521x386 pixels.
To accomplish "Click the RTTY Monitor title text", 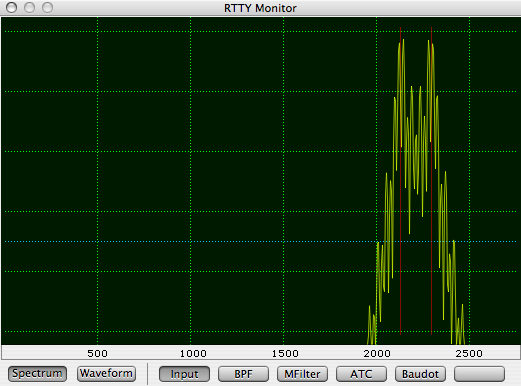I will pyautogui.click(x=260, y=8).
